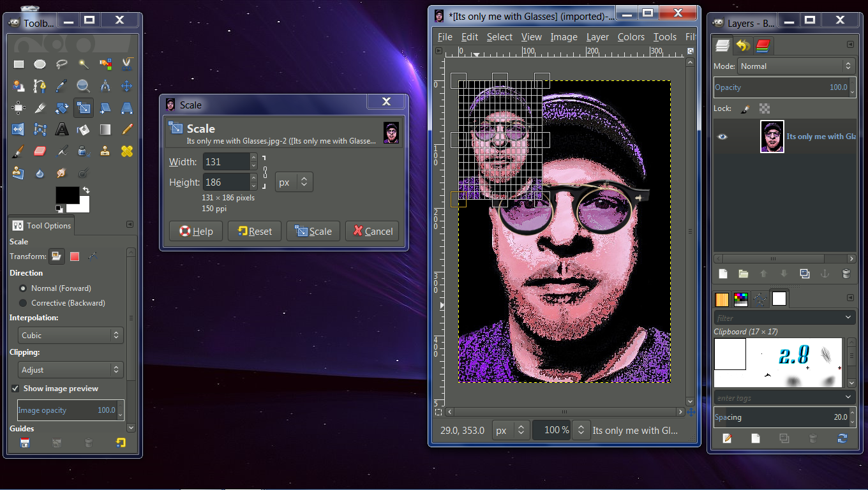
Task: Activate the Zoom magnifier tool
Action: pos(84,85)
